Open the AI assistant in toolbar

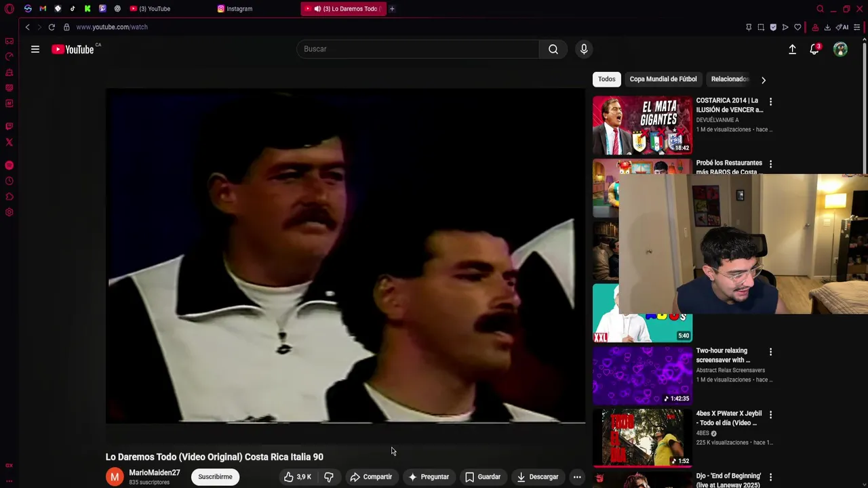pos(842,27)
